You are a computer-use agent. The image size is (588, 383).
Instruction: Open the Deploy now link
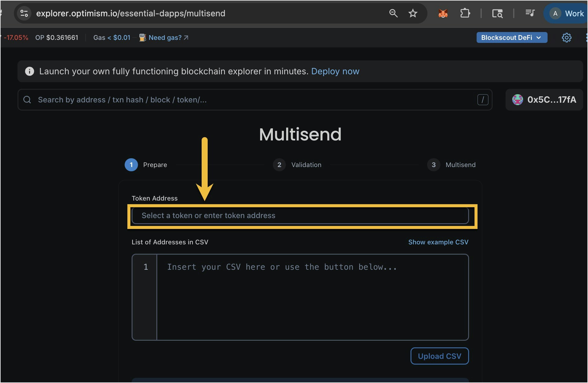pyautogui.click(x=335, y=71)
